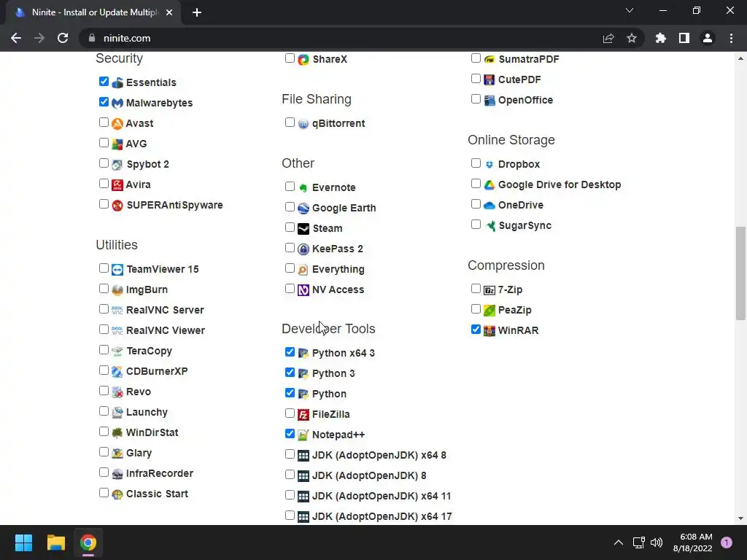Open the clock and date 6:08 AM
This screenshot has width=747, height=560.
coord(692,542)
